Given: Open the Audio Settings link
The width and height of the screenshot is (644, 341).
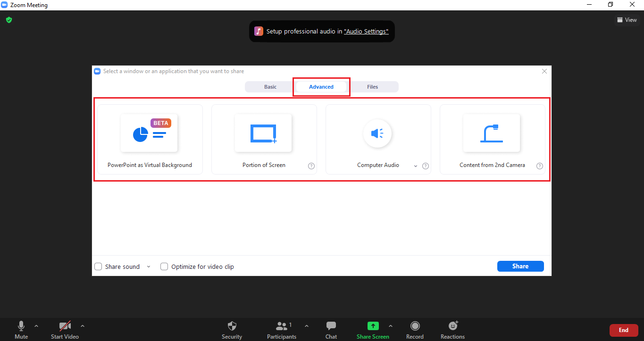Looking at the screenshot, I should tap(366, 32).
